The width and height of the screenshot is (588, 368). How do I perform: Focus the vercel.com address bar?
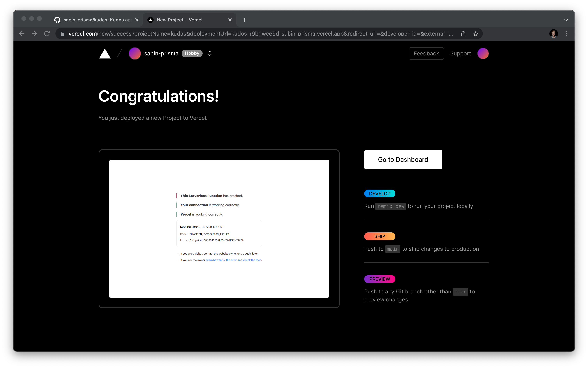[260, 34]
